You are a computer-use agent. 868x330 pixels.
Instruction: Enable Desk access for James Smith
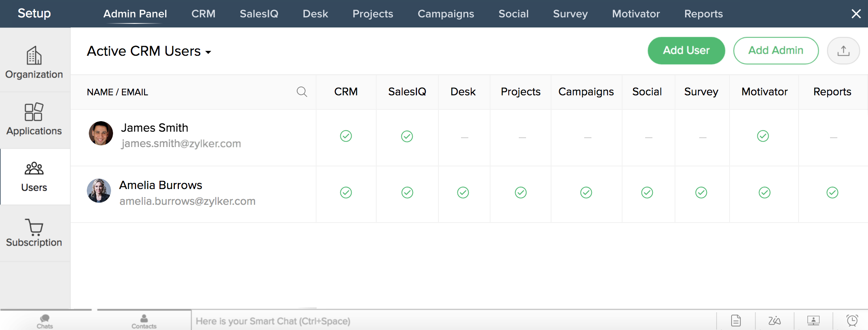click(x=465, y=138)
